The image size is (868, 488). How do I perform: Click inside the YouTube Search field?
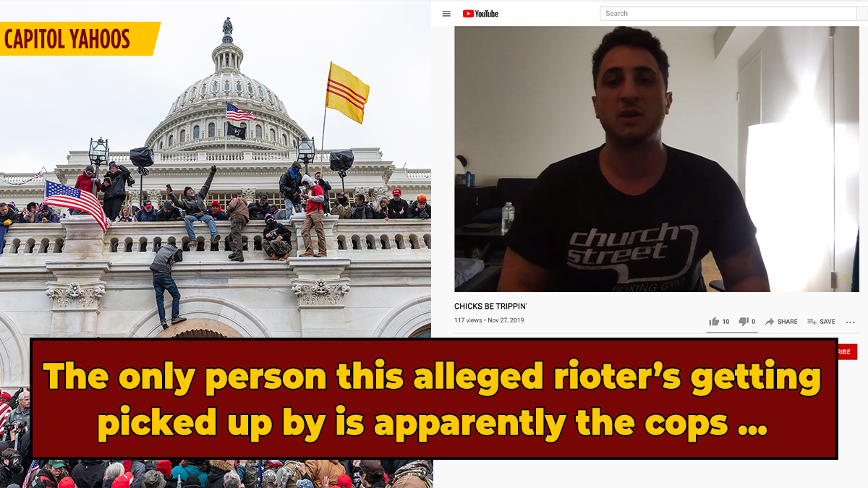(728, 13)
